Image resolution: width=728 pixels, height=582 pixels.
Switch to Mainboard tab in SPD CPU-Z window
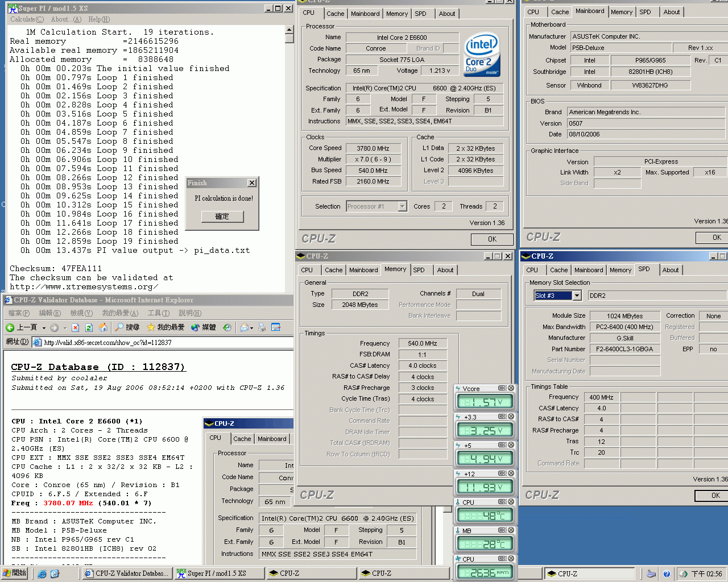[589, 270]
